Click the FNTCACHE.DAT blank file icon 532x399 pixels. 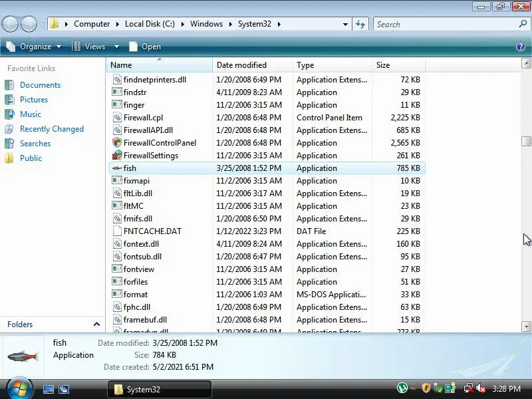click(x=117, y=231)
